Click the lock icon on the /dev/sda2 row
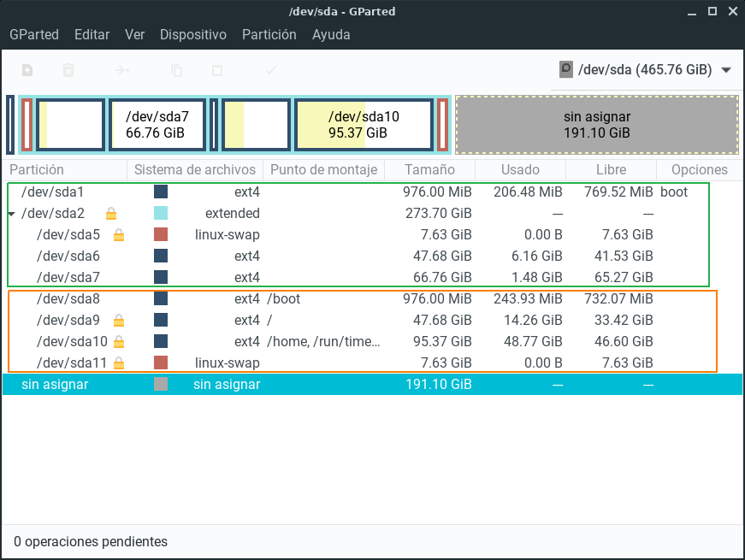This screenshot has height=560, width=745. point(111,213)
